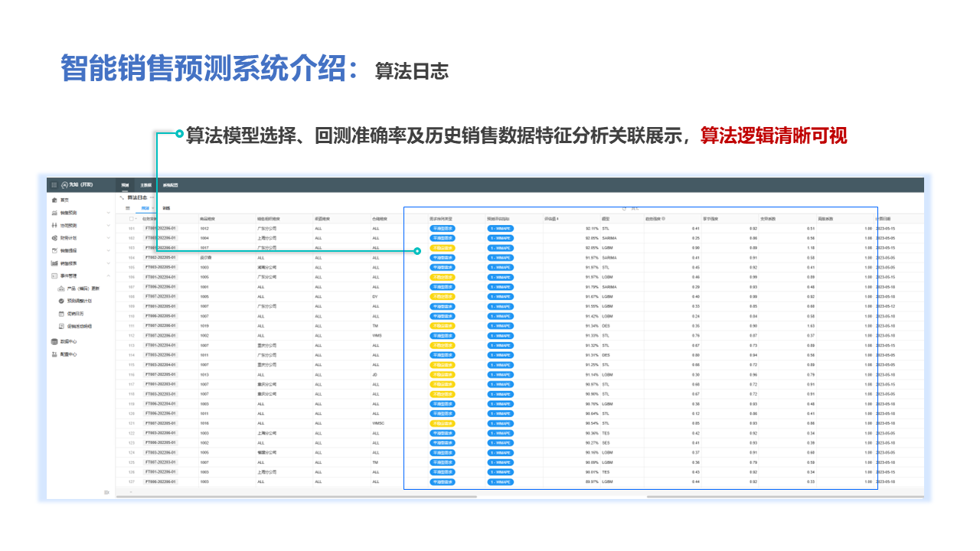
Task: Open the 促销日历 calendar icon item
Action: coord(61,314)
